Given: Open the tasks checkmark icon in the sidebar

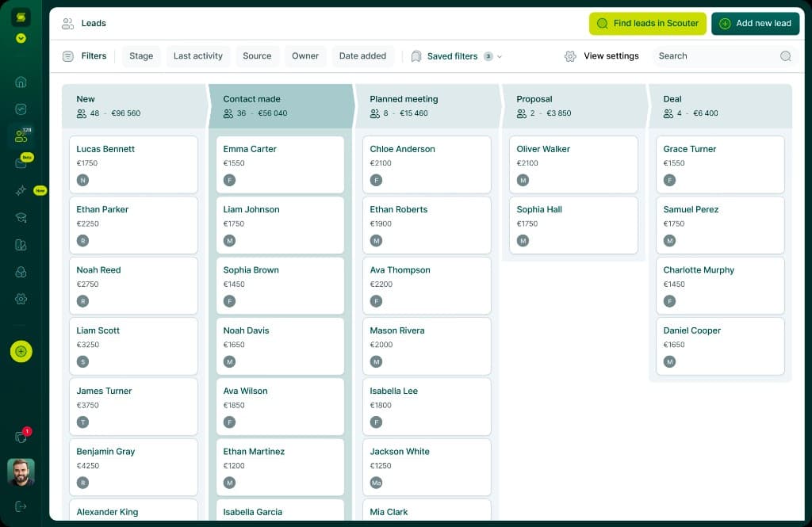Looking at the screenshot, I should pyautogui.click(x=21, y=109).
